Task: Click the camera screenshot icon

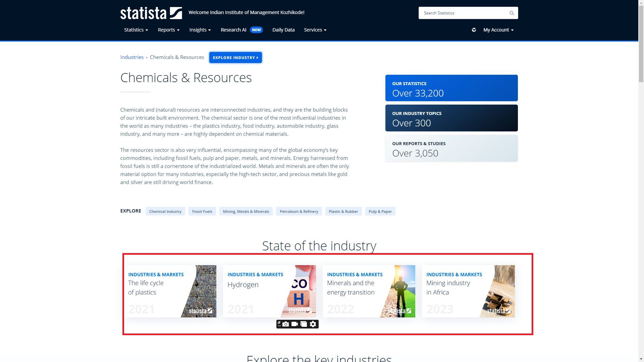Action: pyautogui.click(x=286, y=324)
